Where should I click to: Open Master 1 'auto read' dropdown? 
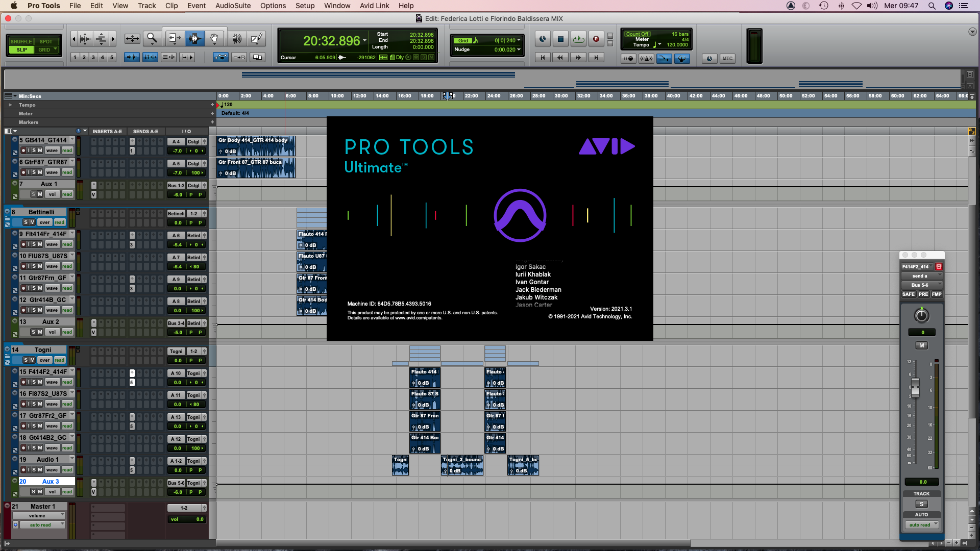(43, 524)
